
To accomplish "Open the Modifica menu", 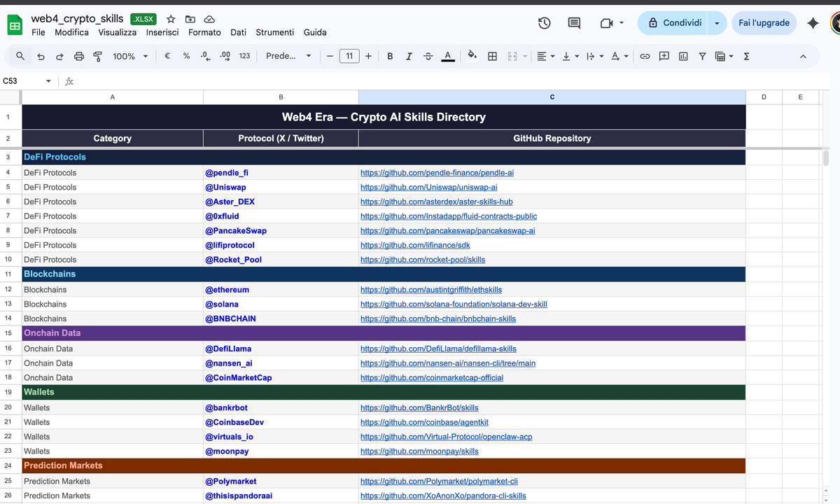I will click(x=71, y=32).
